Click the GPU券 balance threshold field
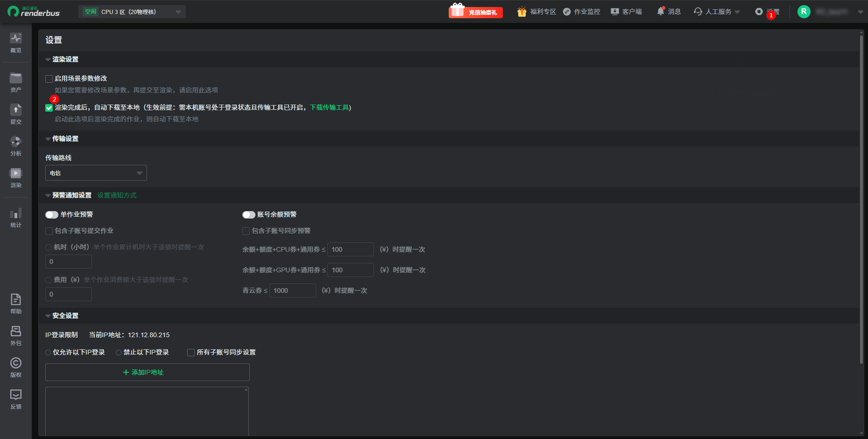The height and width of the screenshot is (439, 868). tap(351, 270)
